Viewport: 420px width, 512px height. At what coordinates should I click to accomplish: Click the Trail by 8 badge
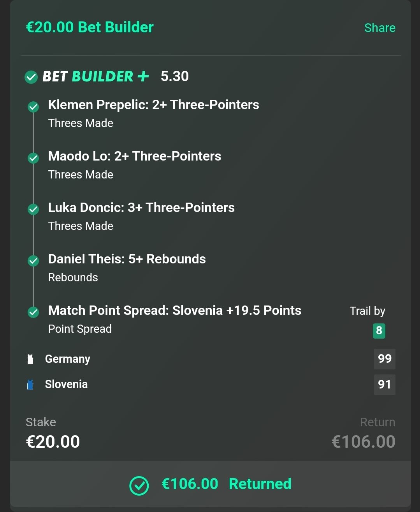tap(379, 331)
